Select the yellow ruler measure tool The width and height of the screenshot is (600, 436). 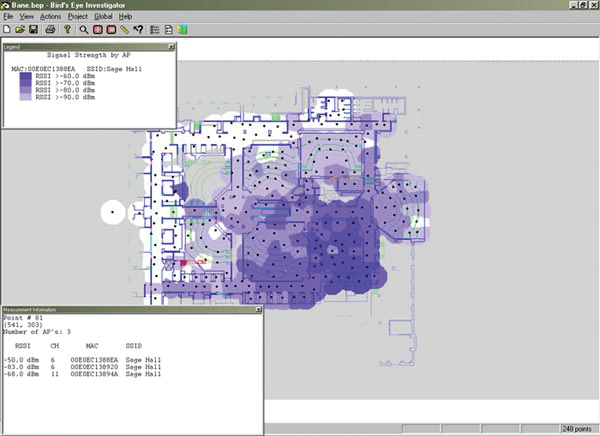coord(124,30)
